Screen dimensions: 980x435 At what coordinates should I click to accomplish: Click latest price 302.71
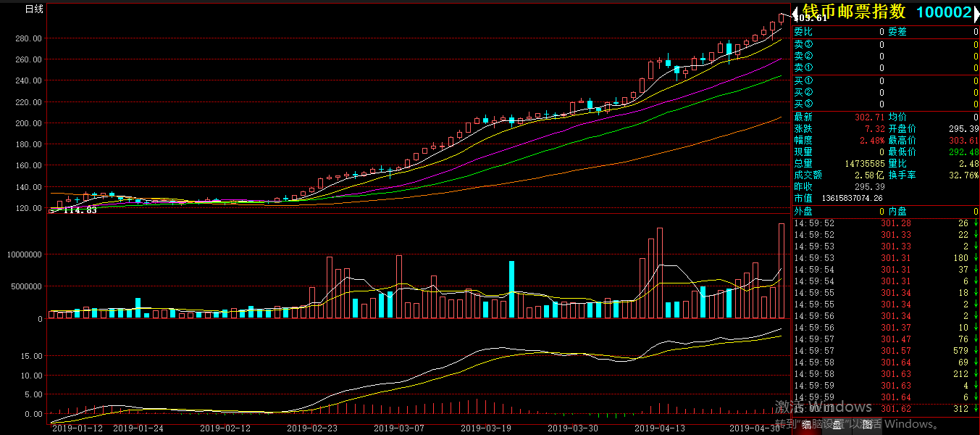[x=870, y=117]
